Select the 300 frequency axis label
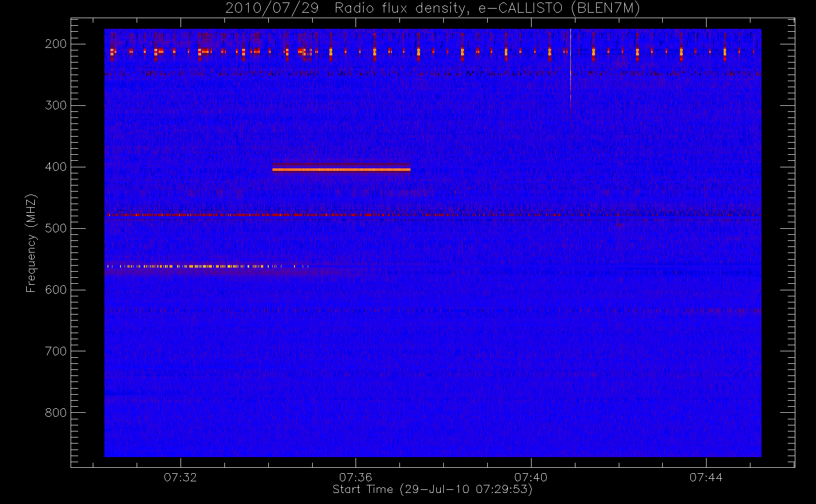This screenshot has width=816, height=504. 56,105
